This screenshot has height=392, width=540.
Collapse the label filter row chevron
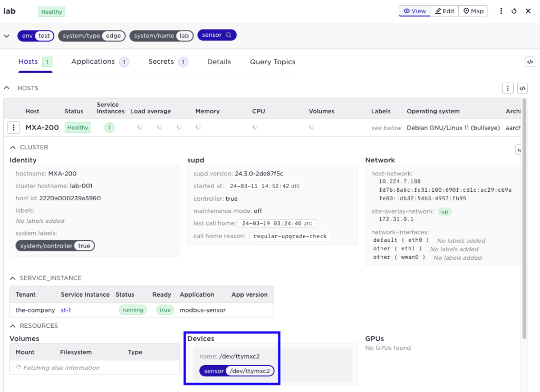7,36
